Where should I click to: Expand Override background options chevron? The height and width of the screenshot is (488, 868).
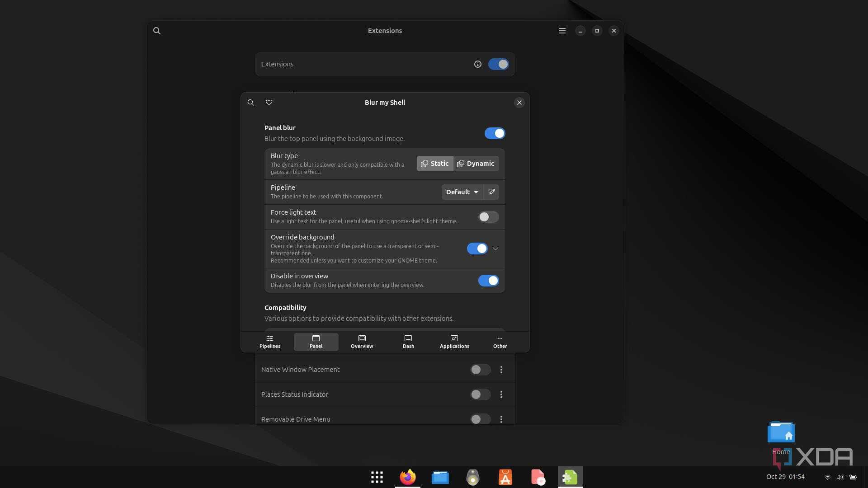pos(495,249)
